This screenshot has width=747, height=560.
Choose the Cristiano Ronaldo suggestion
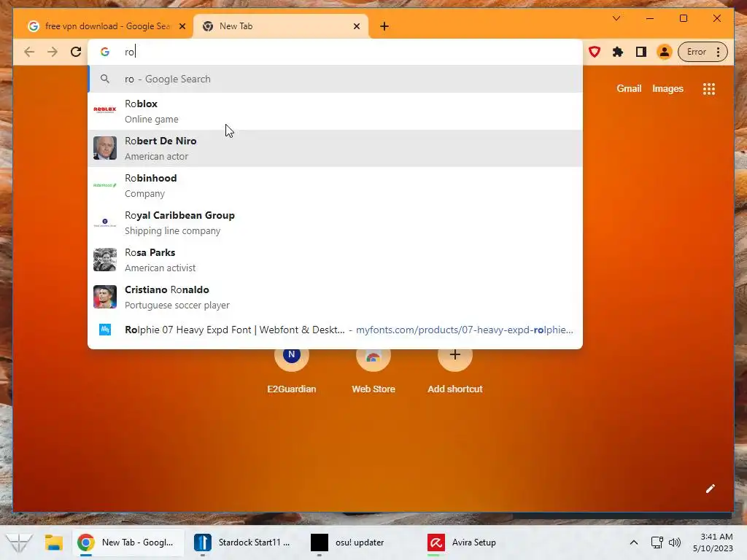[335, 297]
